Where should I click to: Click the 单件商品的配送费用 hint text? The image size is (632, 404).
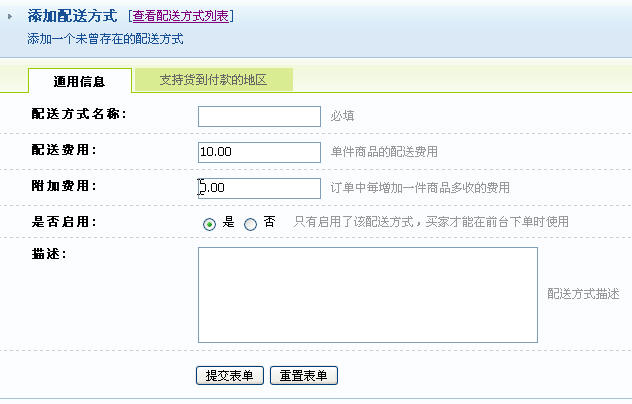click(x=383, y=152)
